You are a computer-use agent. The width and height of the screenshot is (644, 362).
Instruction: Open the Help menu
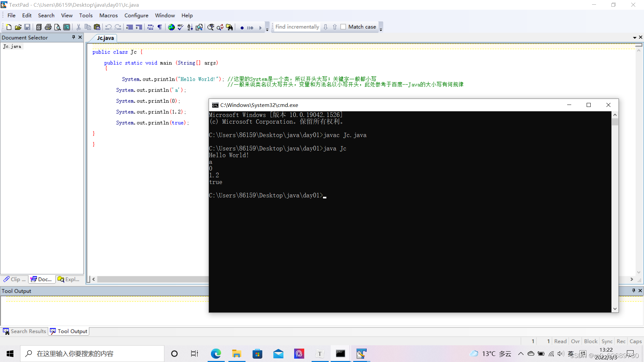point(187,15)
